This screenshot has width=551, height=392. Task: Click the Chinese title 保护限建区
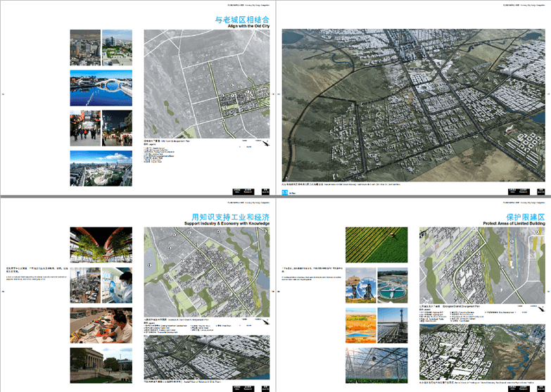click(x=526, y=217)
